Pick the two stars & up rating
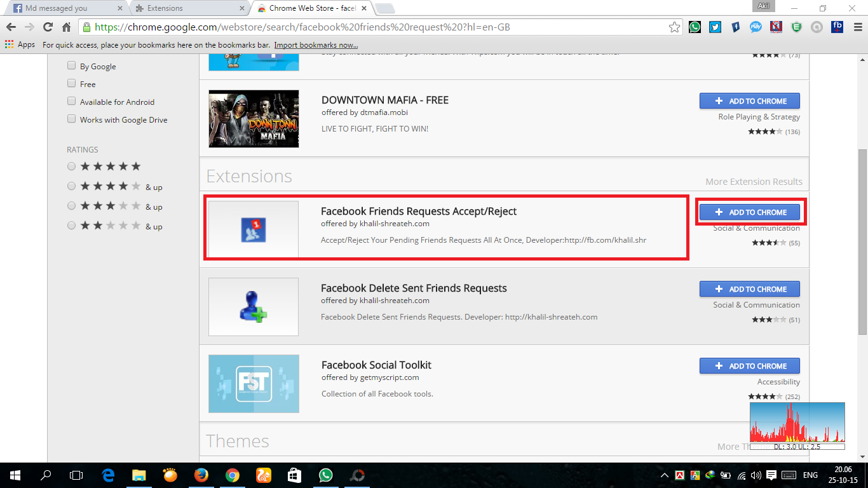This screenshot has height=488, width=868. click(72, 226)
